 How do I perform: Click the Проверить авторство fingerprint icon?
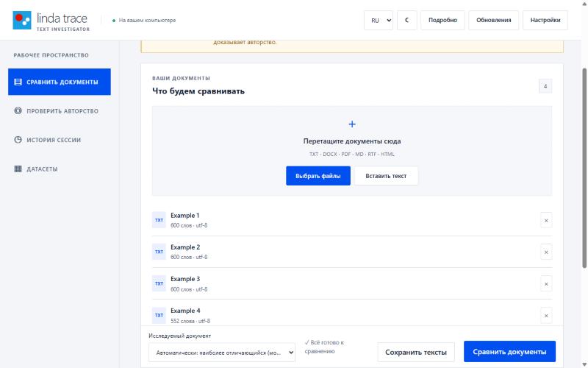tap(18, 111)
